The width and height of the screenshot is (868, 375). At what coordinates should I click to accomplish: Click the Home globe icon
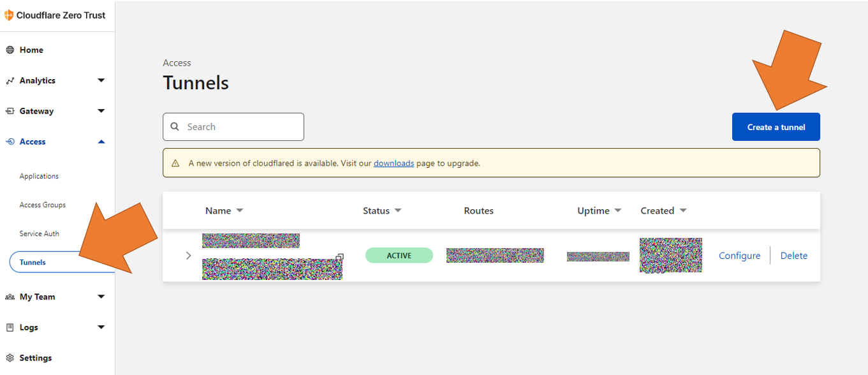coord(10,50)
